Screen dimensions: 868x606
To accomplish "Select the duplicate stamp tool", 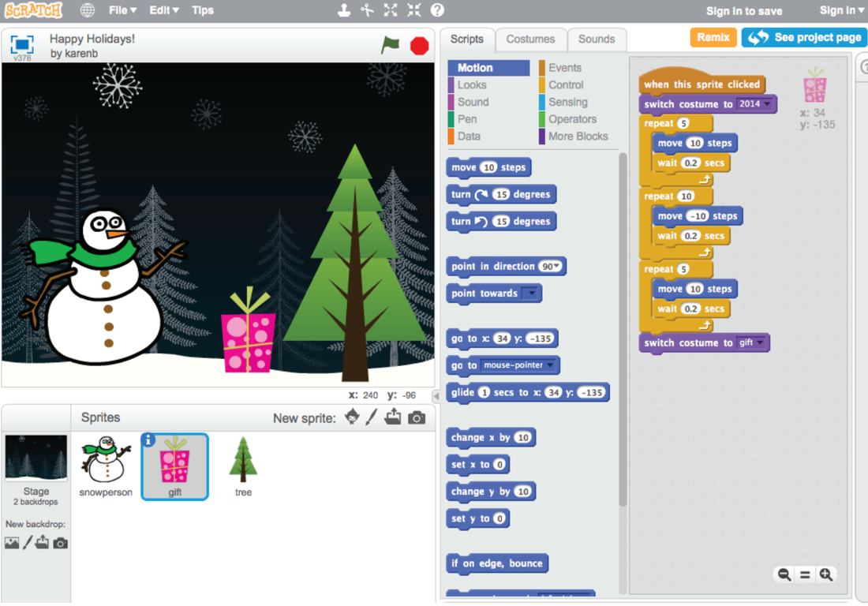I will coord(344,10).
